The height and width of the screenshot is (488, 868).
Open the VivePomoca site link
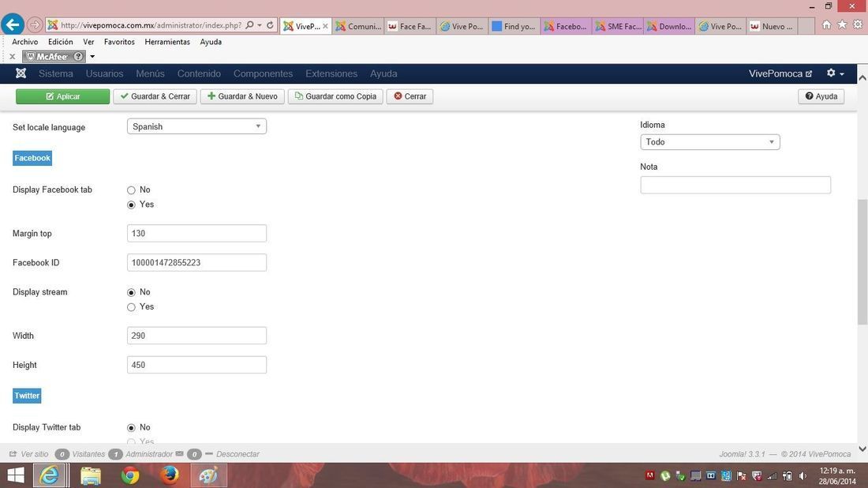click(780, 73)
